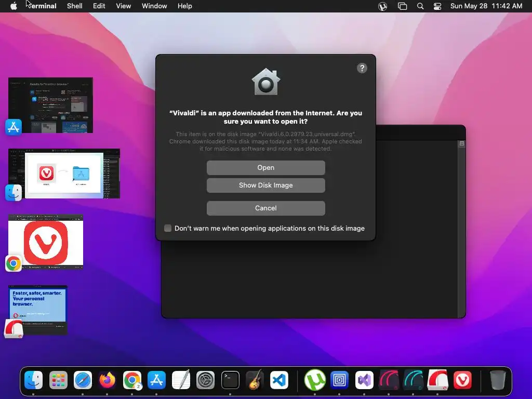Image resolution: width=532 pixels, height=399 pixels.
Task: Switch to the Chrome Vivaldi page thumbnail
Action: coord(46,242)
